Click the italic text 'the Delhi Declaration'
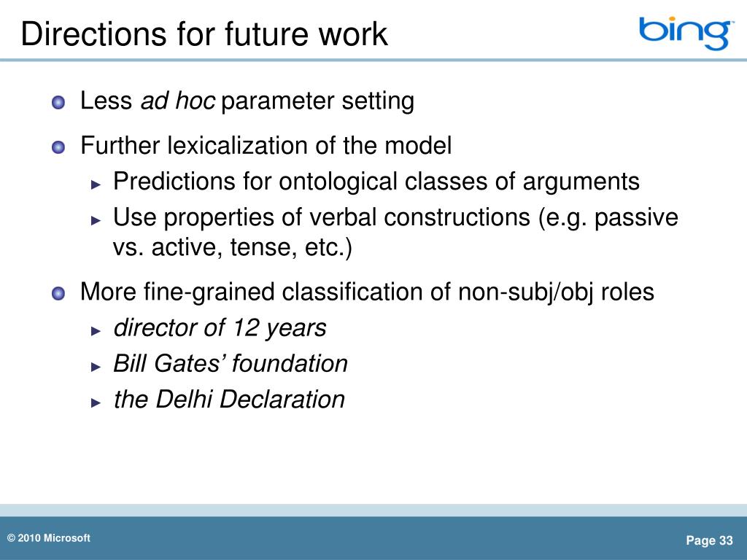747x560 pixels. 228,400
